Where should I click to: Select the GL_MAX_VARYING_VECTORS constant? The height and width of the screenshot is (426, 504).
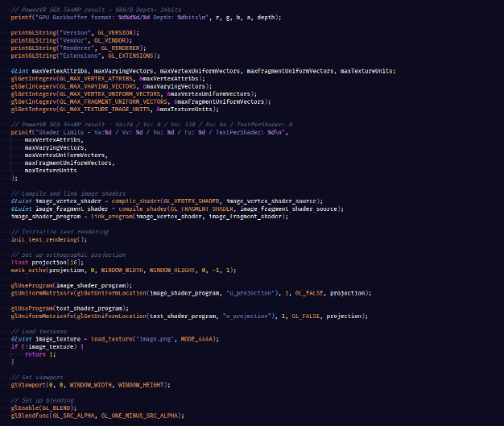[90, 86]
